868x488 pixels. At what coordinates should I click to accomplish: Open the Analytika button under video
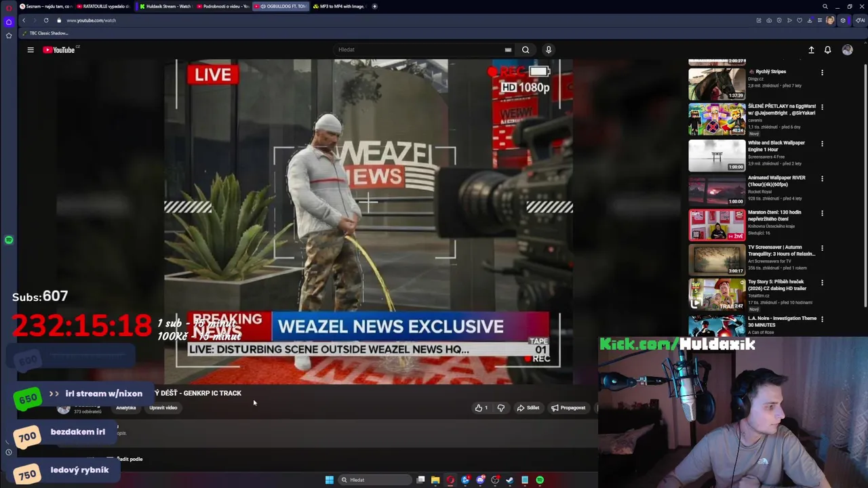click(x=125, y=408)
